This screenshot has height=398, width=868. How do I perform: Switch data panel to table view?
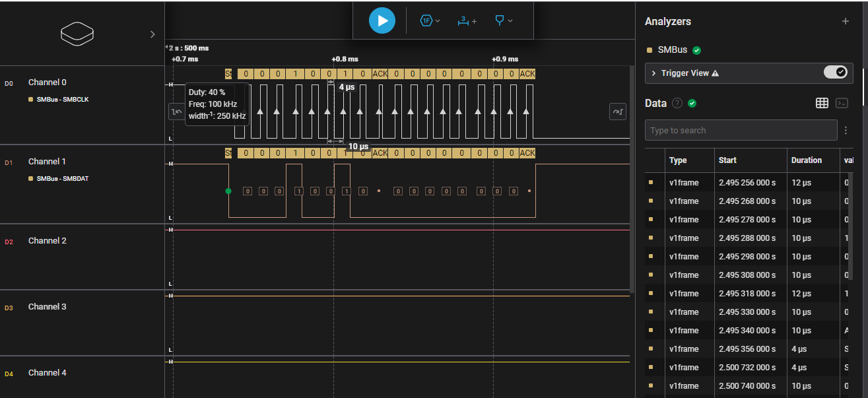pos(822,103)
